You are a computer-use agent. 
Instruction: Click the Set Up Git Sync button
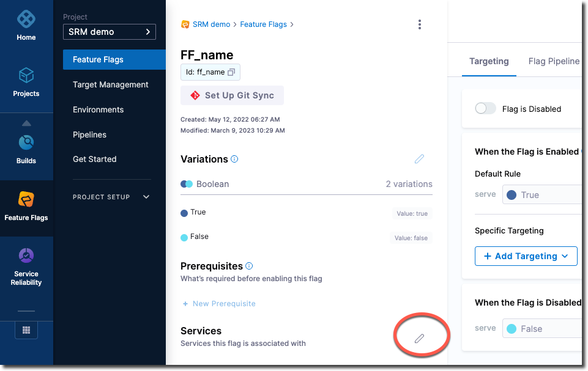[232, 95]
